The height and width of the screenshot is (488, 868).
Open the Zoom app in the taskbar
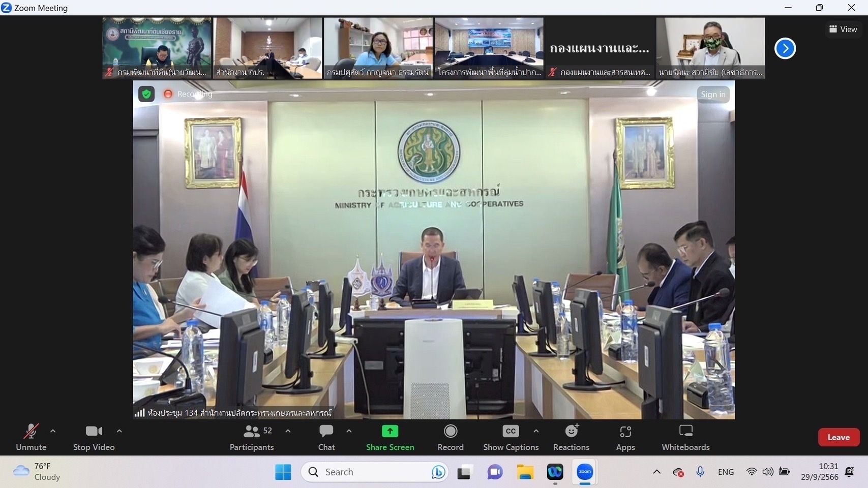(585, 472)
